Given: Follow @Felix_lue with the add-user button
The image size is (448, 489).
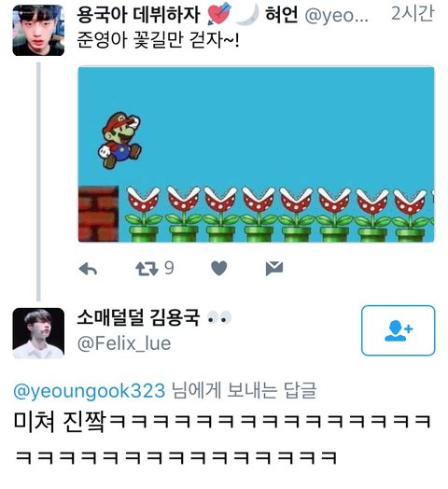Looking at the screenshot, I should (399, 330).
